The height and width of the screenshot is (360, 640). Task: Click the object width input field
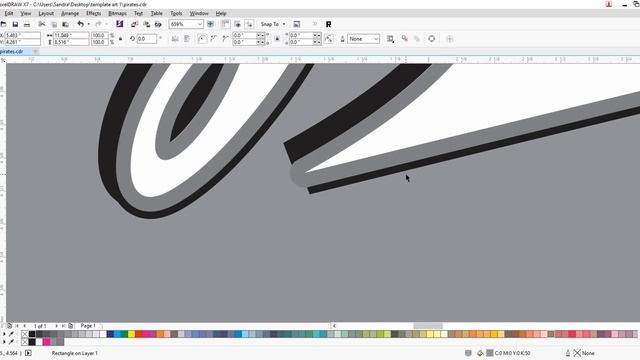(71, 36)
